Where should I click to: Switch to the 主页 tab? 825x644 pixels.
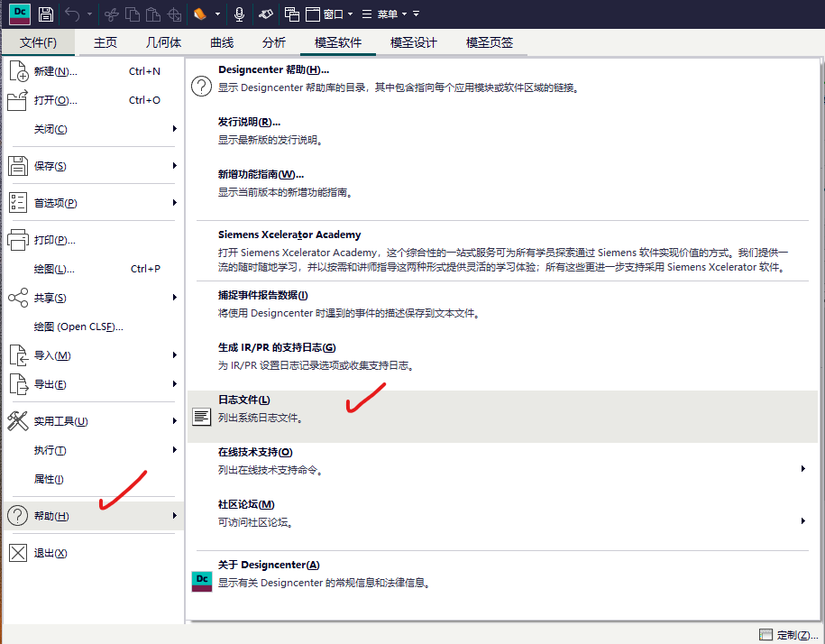point(105,42)
